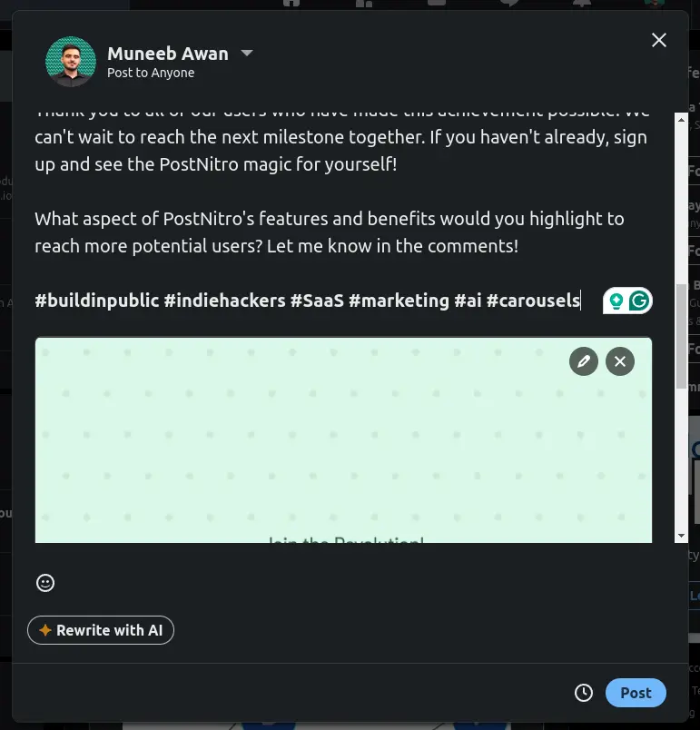The height and width of the screenshot is (730, 700).
Task: Click the #buildinpublic hashtag
Action: click(x=97, y=300)
